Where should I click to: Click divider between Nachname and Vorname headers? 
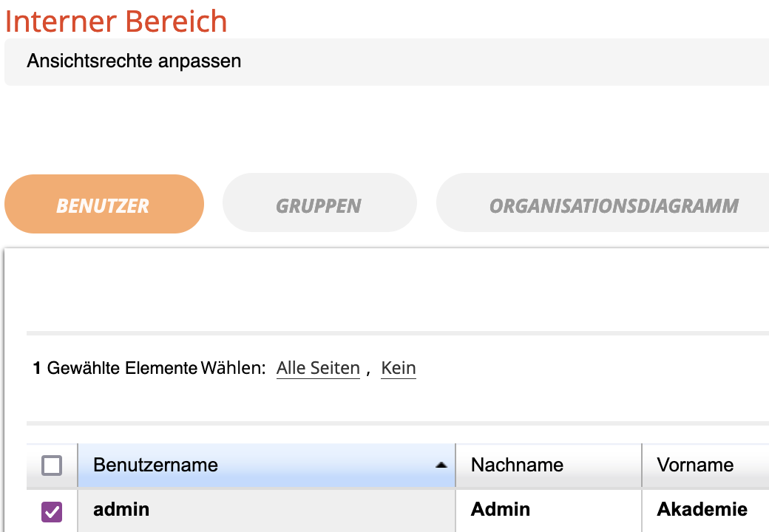642,465
